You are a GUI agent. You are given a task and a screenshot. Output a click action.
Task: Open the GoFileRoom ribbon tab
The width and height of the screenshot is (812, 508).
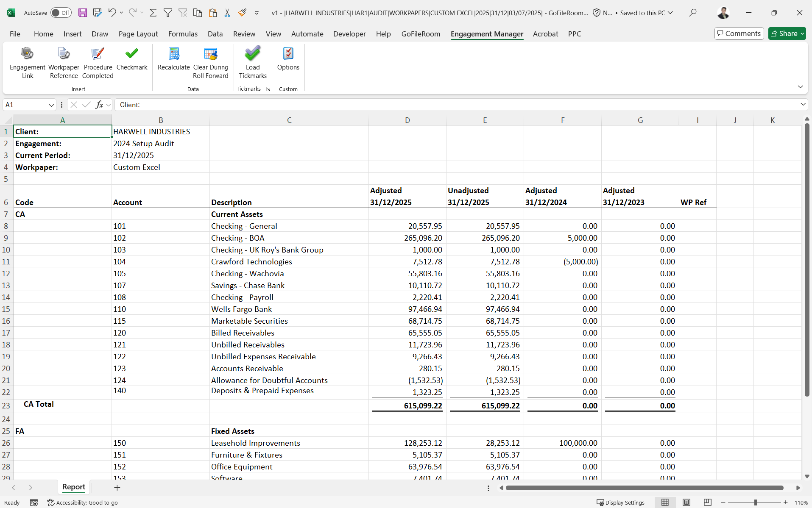tap(420, 34)
